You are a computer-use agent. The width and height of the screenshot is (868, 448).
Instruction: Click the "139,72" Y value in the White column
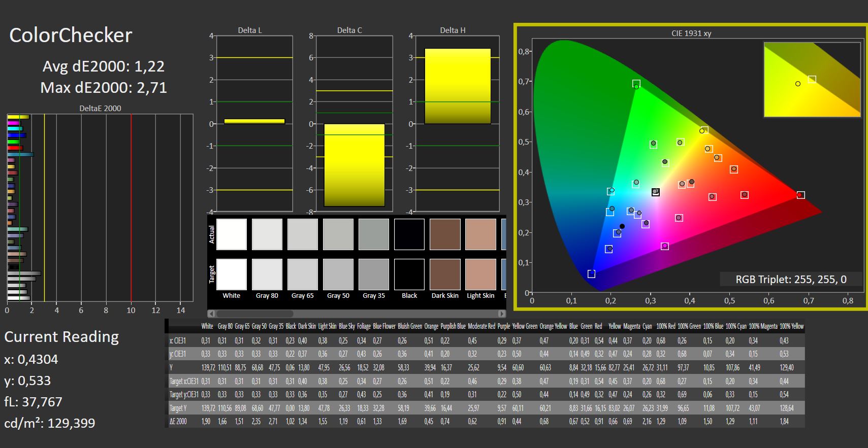point(208,367)
